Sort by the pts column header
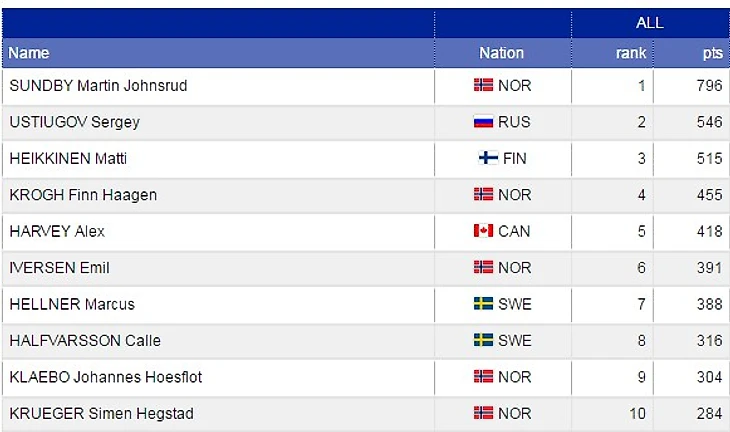The image size is (730, 432). click(x=712, y=53)
